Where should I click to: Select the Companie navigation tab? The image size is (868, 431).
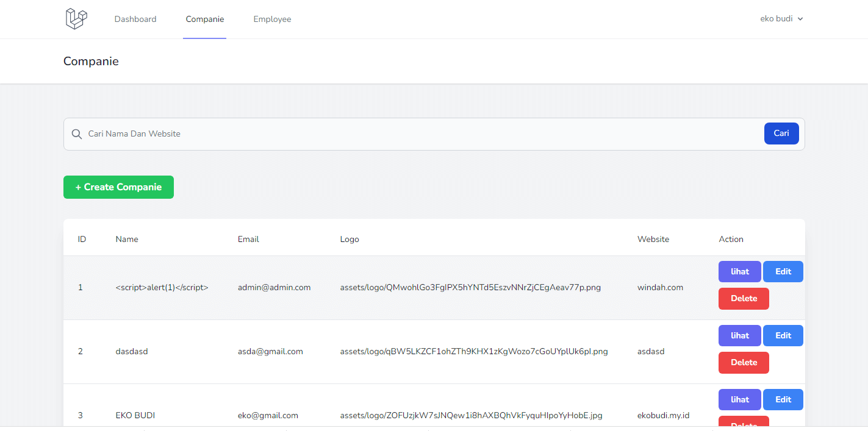point(205,19)
